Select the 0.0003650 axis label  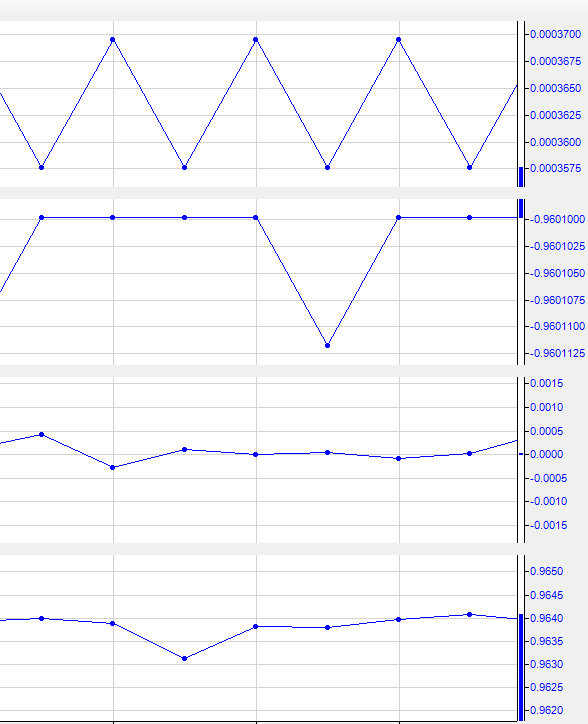(555, 88)
